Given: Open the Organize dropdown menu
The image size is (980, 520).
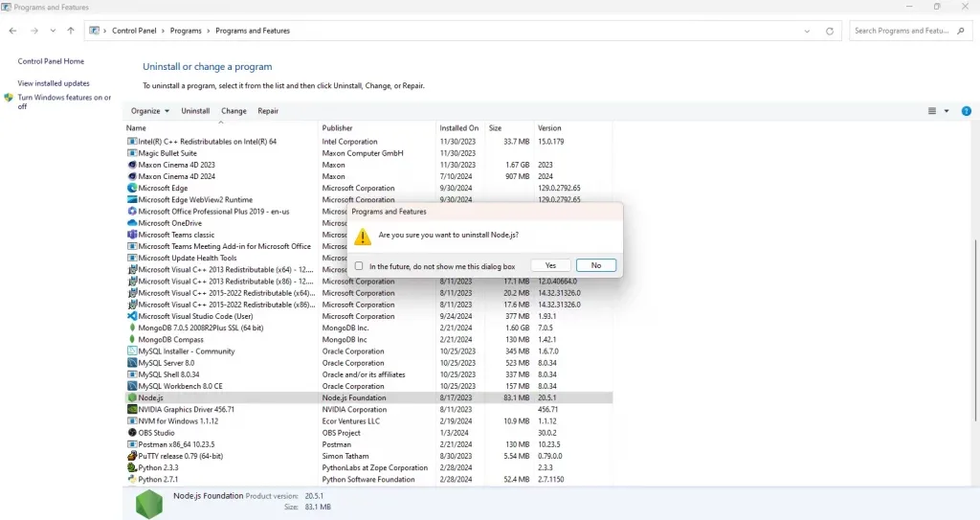Looking at the screenshot, I should (150, 111).
